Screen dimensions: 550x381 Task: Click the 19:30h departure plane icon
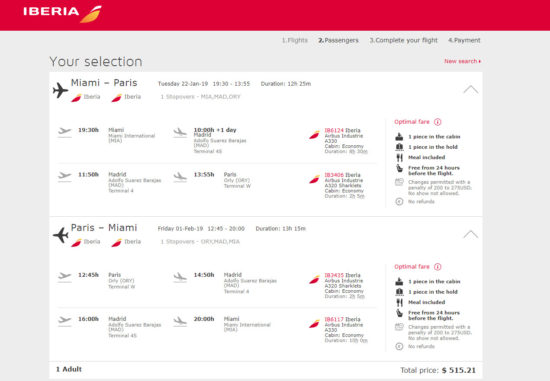coord(65,131)
